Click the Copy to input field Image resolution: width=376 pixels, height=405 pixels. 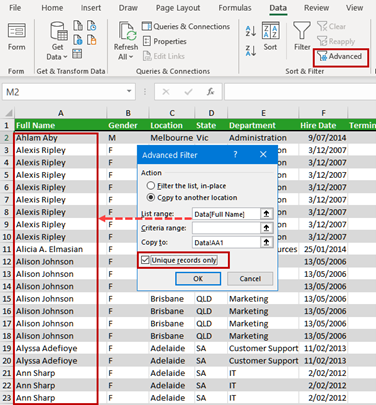pos(226,242)
